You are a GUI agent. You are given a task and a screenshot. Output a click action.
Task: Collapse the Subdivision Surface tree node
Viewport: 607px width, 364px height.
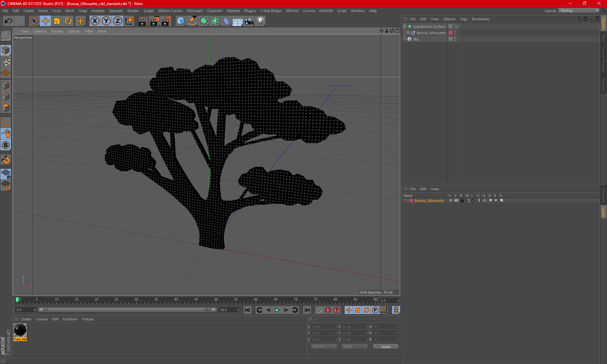[405, 27]
